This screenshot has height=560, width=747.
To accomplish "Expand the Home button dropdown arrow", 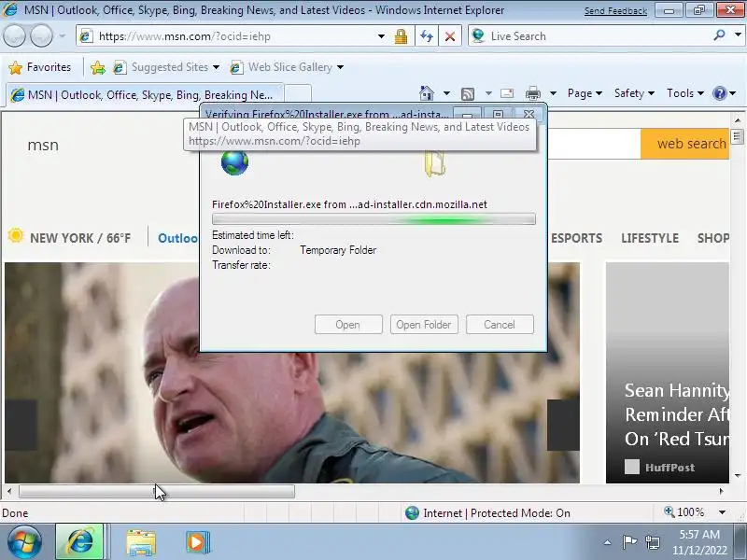I will coord(446,93).
